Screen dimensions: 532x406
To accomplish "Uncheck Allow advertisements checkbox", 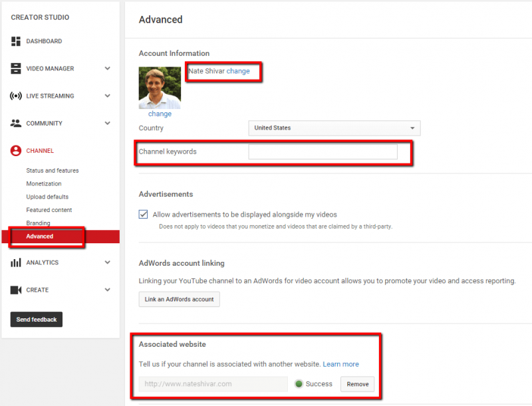I will [143, 214].
